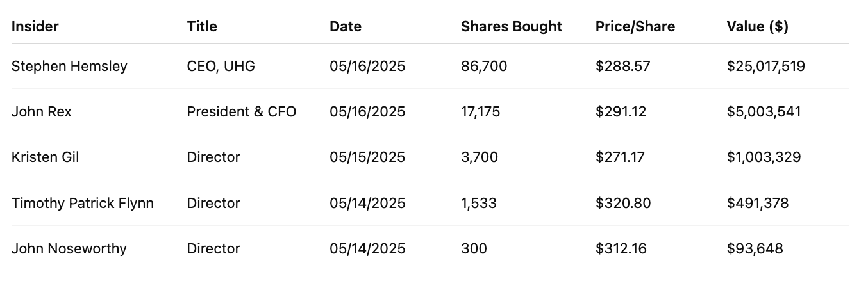This screenshot has height=288, width=868.
Task: Click the Insider column header
Action: [x=35, y=27]
